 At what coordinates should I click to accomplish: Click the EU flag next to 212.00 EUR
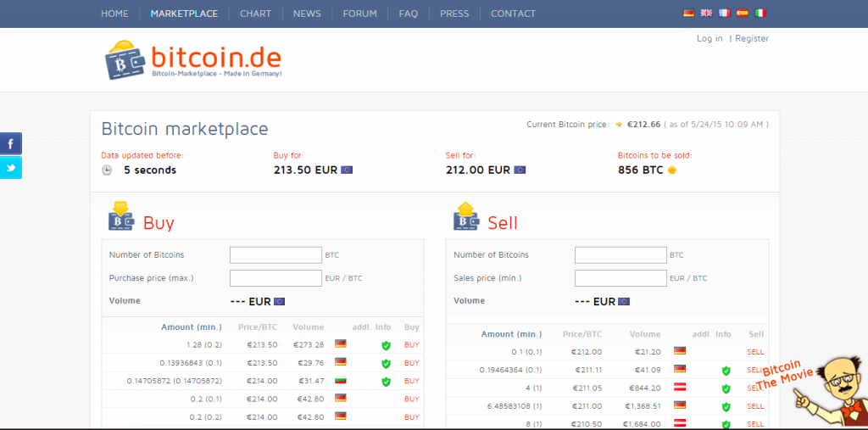(520, 170)
